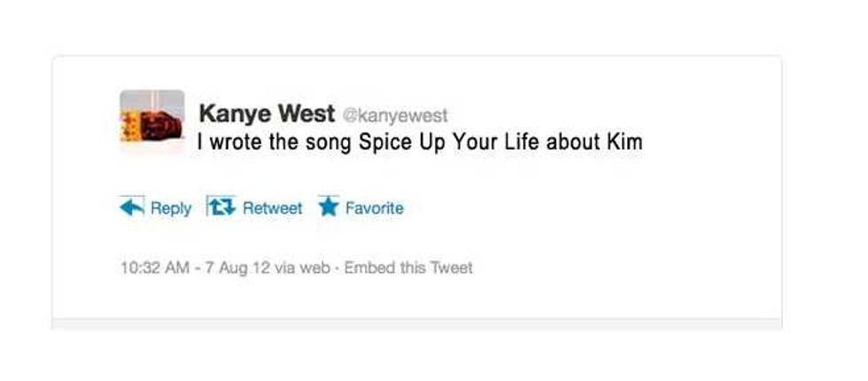This screenshot has height=381, width=868.
Task: Click Embed this Tweet
Action: pyautogui.click(x=408, y=267)
